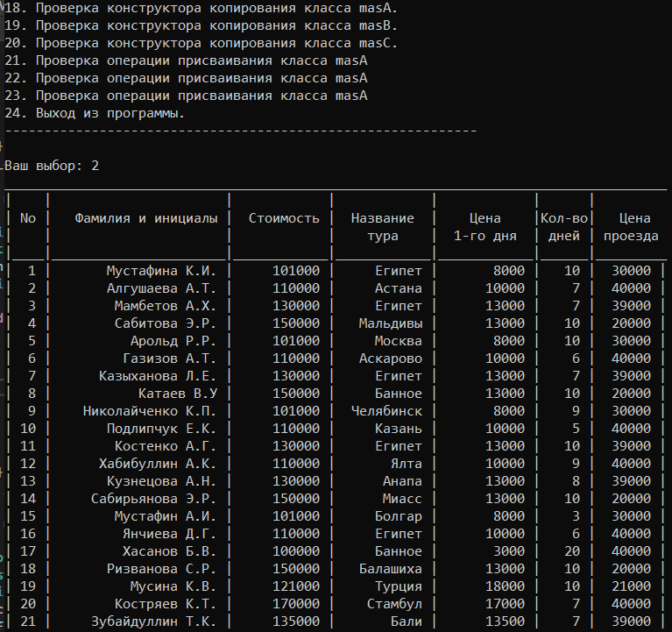Click cost value '170000' in Костряев row

click(x=296, y=605)
